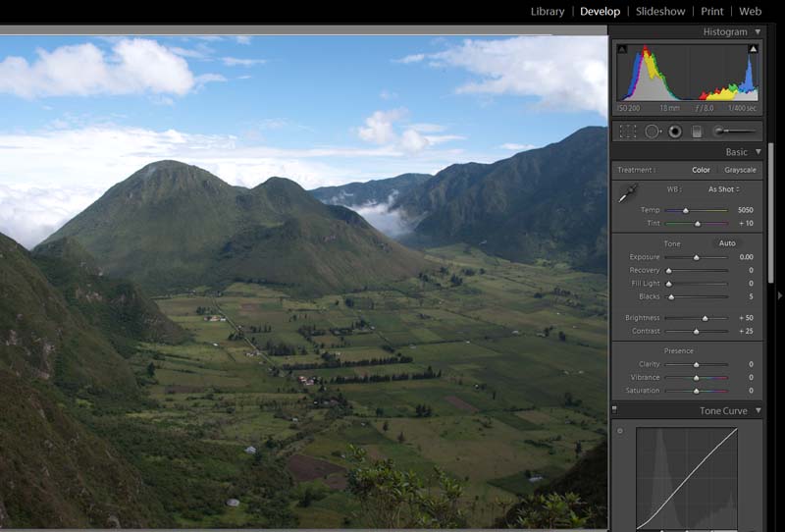
Task: Click the Tone Curve panel title
Action: tap(723, 410)
